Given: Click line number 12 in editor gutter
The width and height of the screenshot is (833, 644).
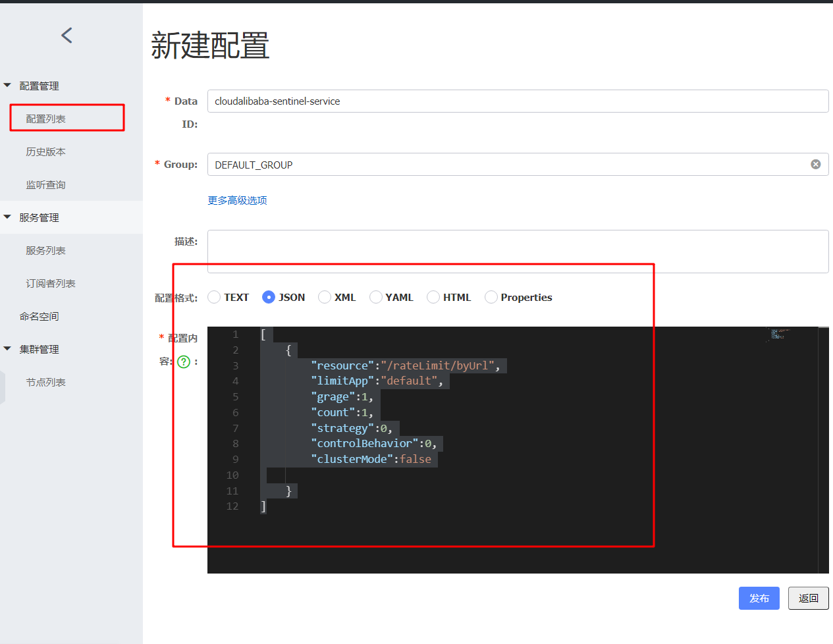Looking at the screenshot, I should [x=232, y=506].
